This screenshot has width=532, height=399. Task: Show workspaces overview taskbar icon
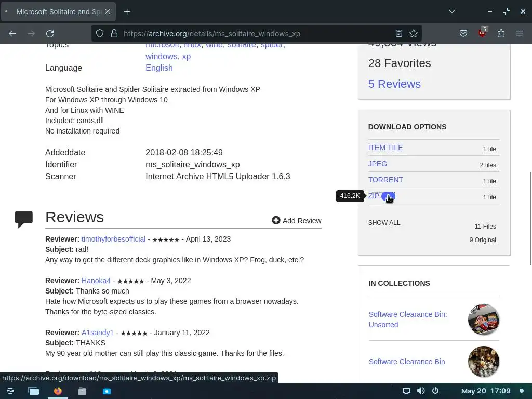tap(33, 391)
